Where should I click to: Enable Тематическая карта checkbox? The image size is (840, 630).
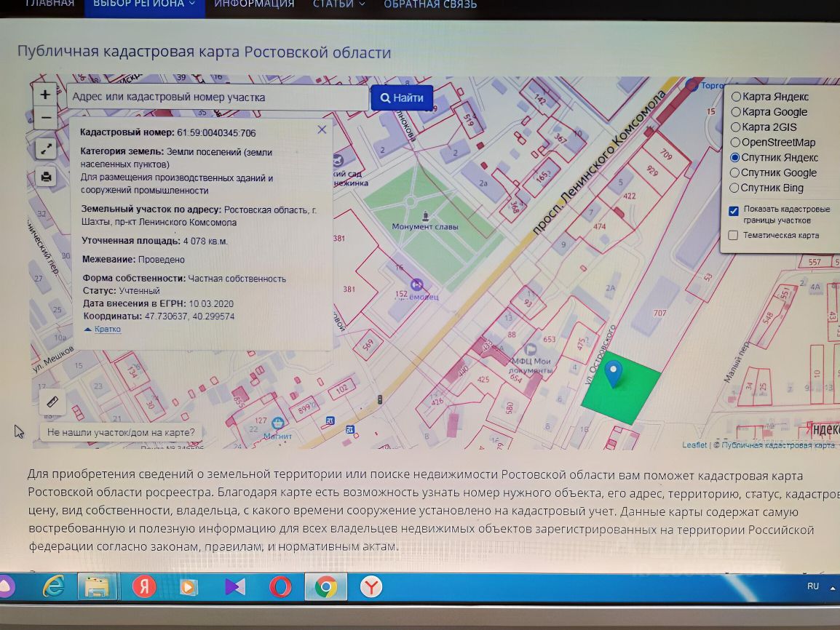(x=733, y=235)
